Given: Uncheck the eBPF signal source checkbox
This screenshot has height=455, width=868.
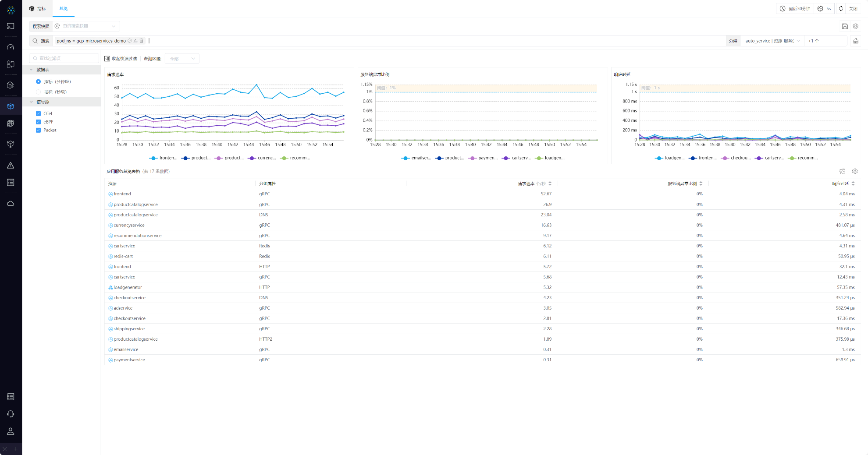Looking at the screenshot, I should 38,122.
